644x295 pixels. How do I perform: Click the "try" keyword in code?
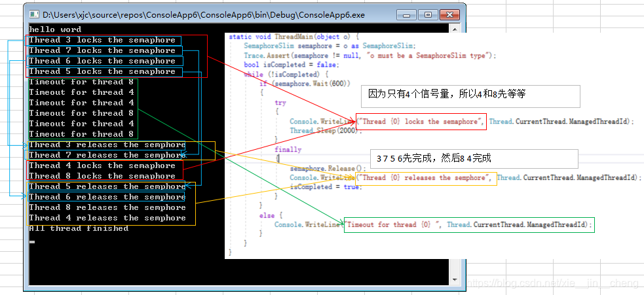[280, 103]
